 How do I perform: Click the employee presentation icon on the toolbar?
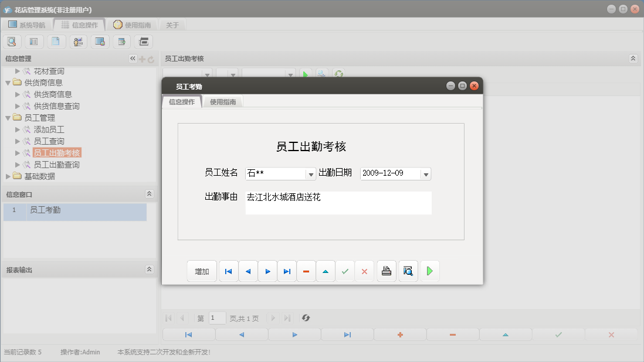(78, 41)
